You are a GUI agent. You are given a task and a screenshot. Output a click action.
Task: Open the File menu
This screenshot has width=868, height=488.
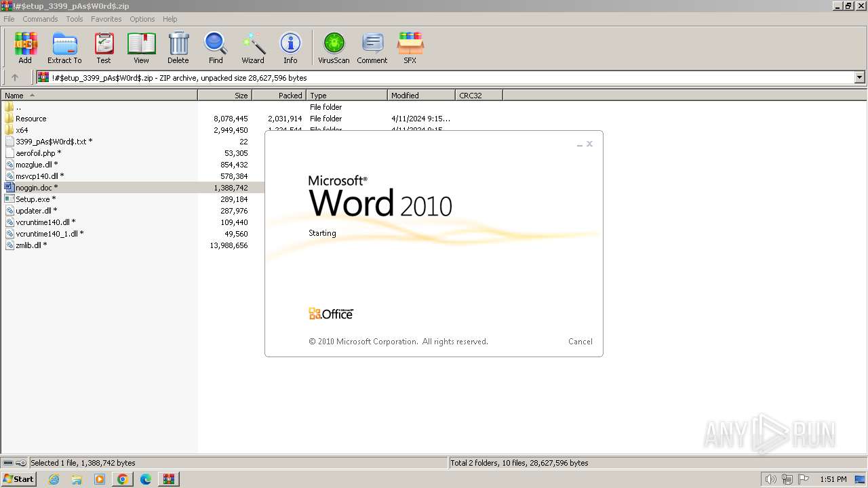(9, 19)
